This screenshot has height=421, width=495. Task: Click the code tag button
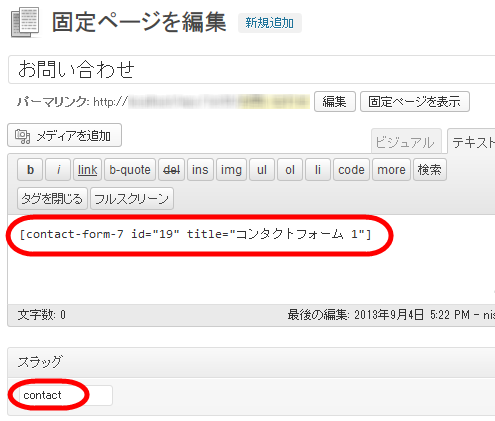coord(351,170)
